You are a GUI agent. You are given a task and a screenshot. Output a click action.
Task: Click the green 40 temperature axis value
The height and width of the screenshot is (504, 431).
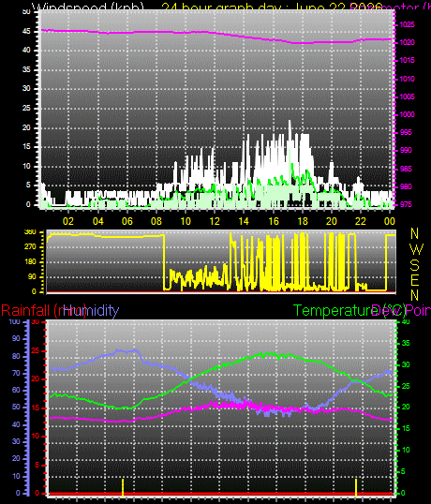406,321
